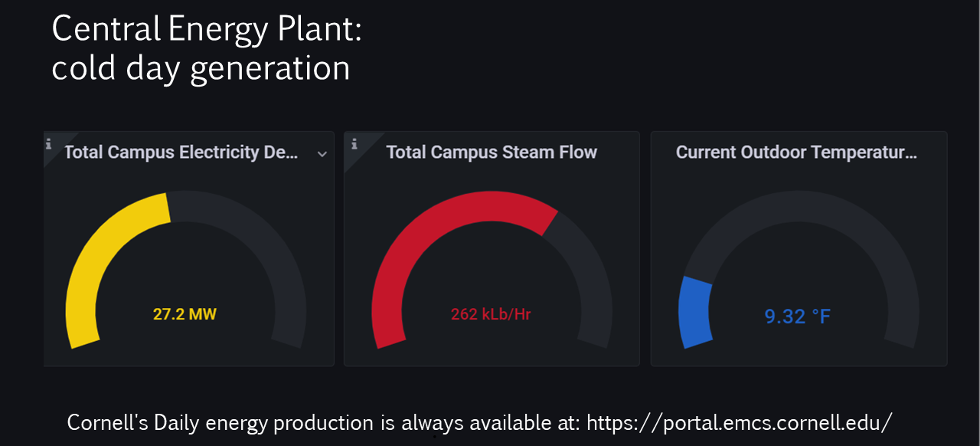Select the 262 kLb/Hr reading
Image resolution: width=980 pixels, height=446 pixels.
tap(491, 314)
